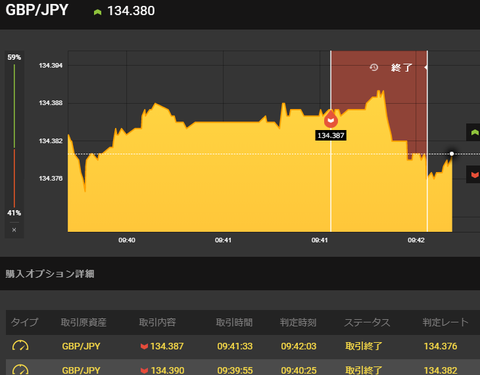The width and height of the screenshot is (480, 375).
Task: Click the 購入オプション詳細 heading
Action: tap(50, 274)
